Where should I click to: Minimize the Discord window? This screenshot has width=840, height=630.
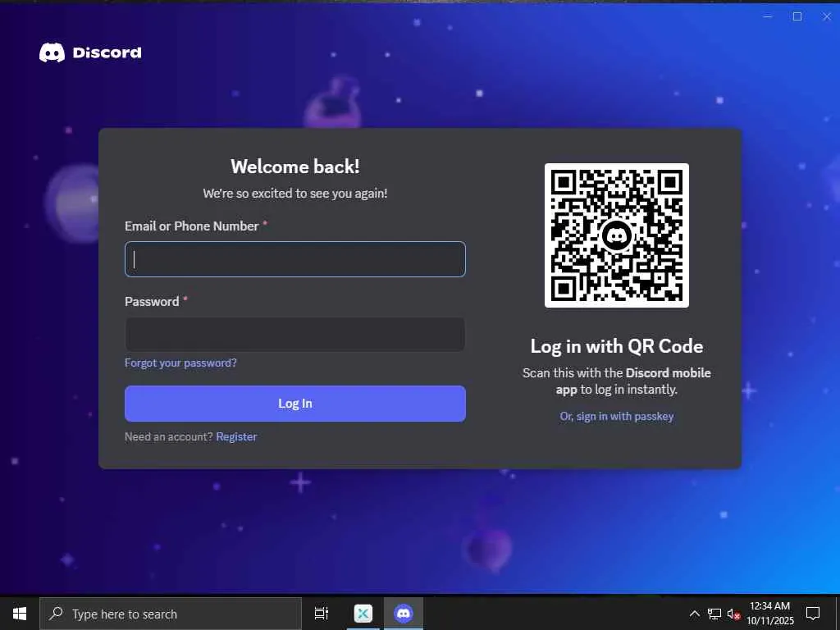(768, 16)
